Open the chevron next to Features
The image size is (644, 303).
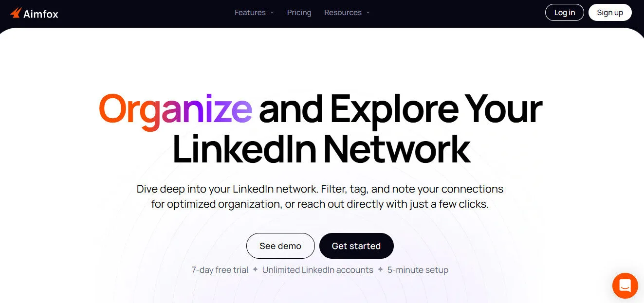tap(272, 13)
